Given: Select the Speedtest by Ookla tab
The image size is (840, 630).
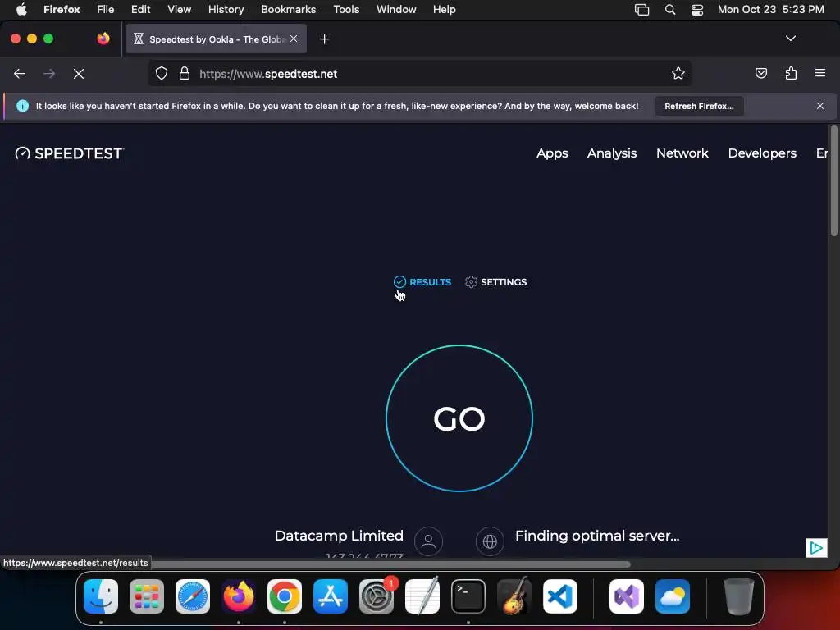Looking at the screenshot, I should [216, 39].
